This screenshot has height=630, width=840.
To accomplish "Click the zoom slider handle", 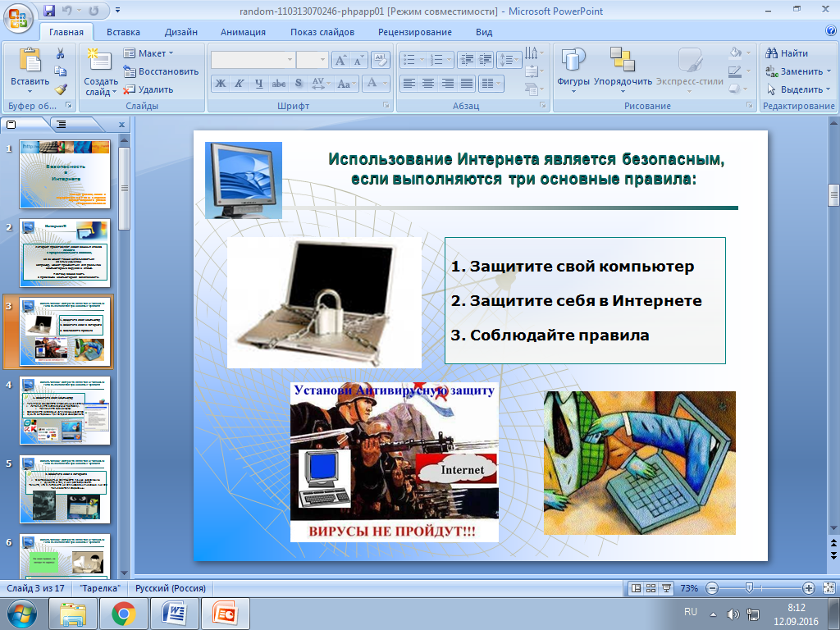I will pos(750,588).
